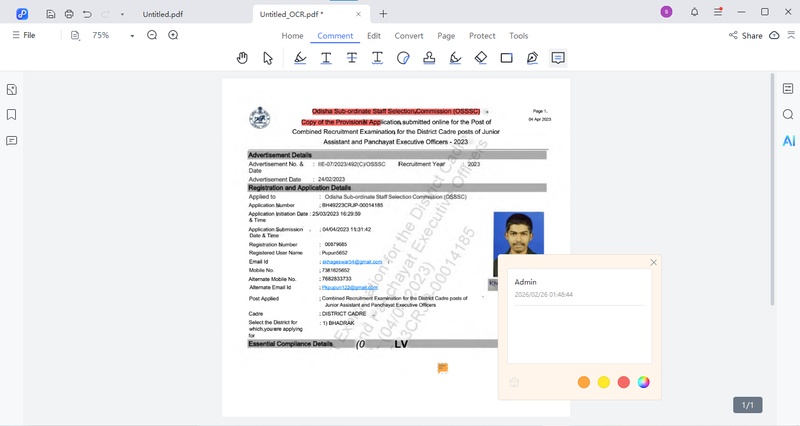Open the search panel on right sidebar

pos(788,114)
